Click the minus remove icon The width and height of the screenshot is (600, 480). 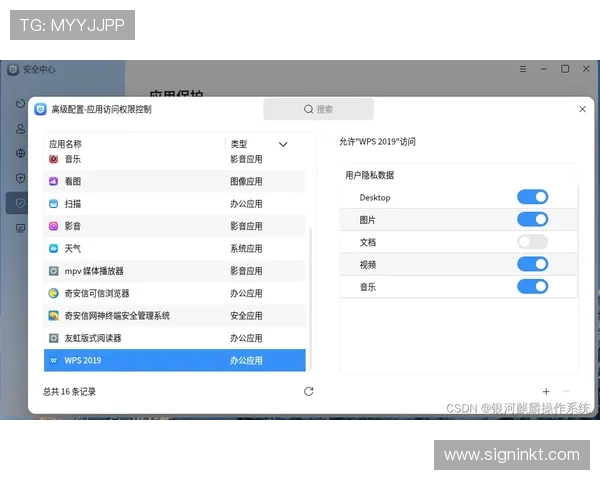pos(566,391)
